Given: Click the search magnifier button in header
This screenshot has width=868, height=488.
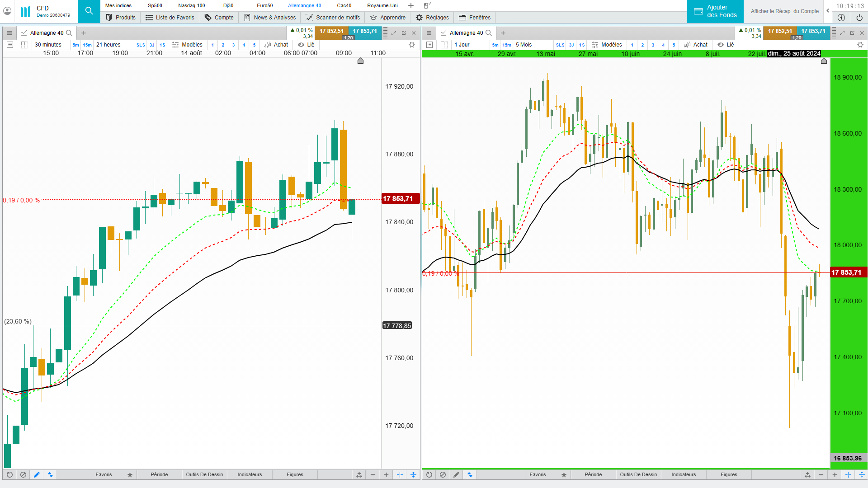Looking at the screenshot, I should 89,11.
